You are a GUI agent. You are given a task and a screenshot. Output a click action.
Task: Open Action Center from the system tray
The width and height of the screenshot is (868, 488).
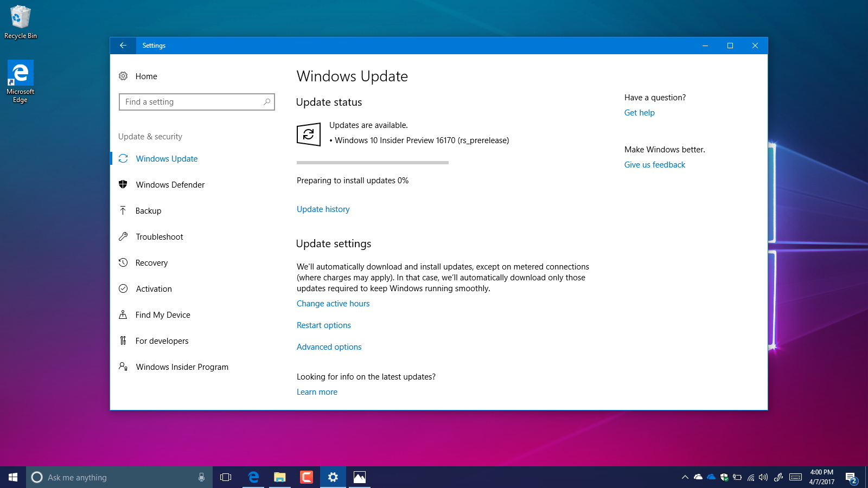pos(850,478)
